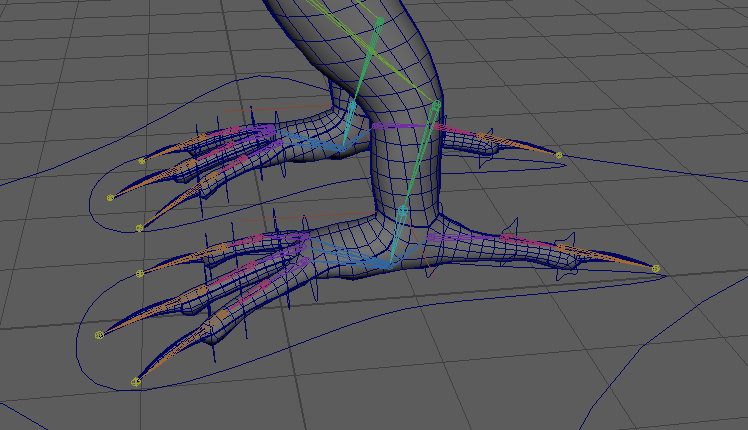748x430 pixels.
Task: Click green joint circle on far leg's right edge
Action: 437,104
